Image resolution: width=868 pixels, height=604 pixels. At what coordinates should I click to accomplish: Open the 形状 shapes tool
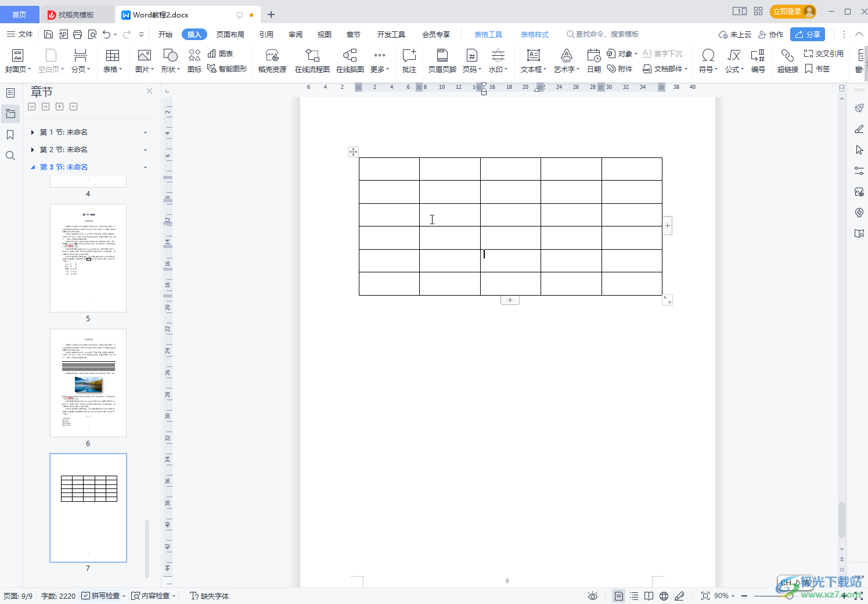[x=170, y=61]
